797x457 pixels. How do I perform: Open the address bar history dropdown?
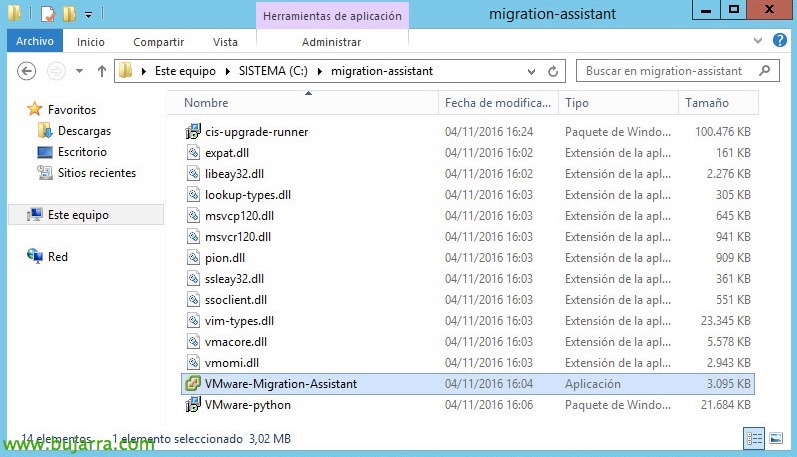pyautogui.click(x=528, y=72)
